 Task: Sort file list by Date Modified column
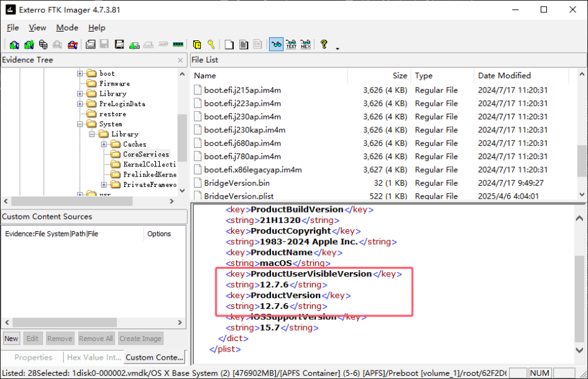(521, 76)
